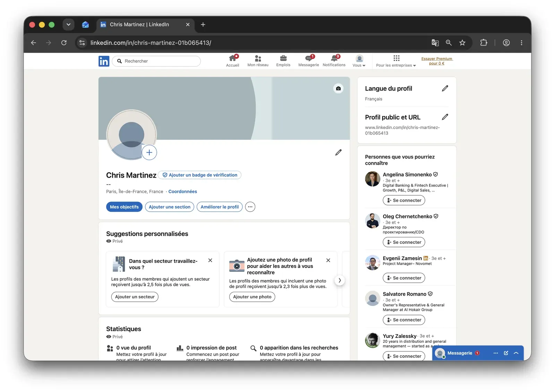Connect with Yury Zalessky
Image resolution: width=555 pixels, height=392 pixels.
pos(404,356)
